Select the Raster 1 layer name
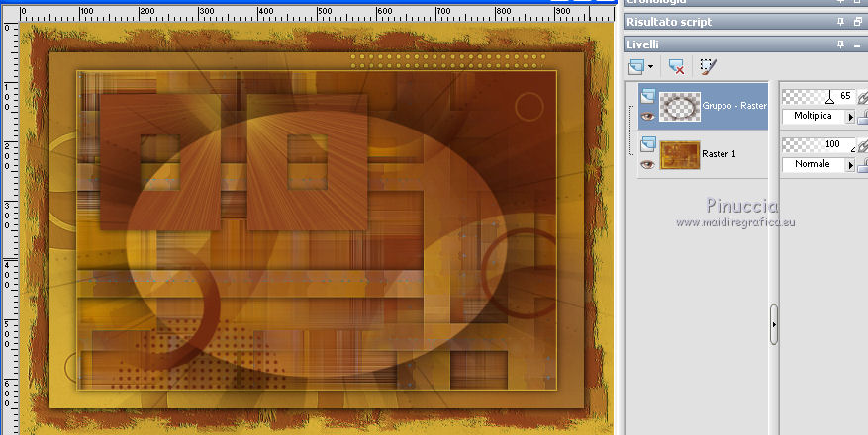Image resolution: width=868 pixels, height=435 pixels. coord(719,153)
